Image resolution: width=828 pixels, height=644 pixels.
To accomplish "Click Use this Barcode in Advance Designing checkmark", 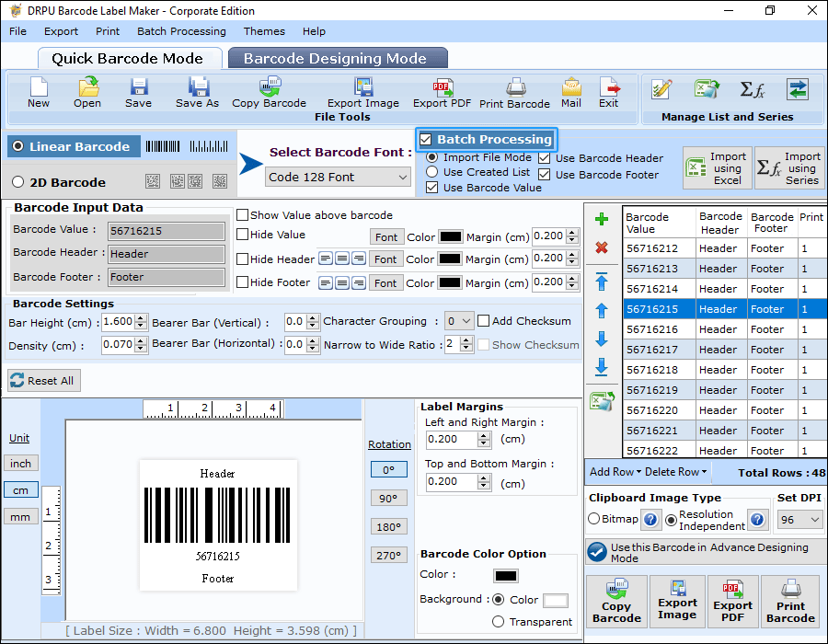I will [597, 552].
